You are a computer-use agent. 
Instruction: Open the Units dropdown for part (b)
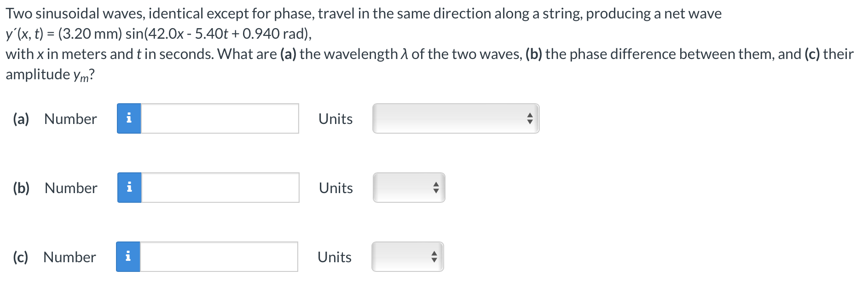coord(408,188)
